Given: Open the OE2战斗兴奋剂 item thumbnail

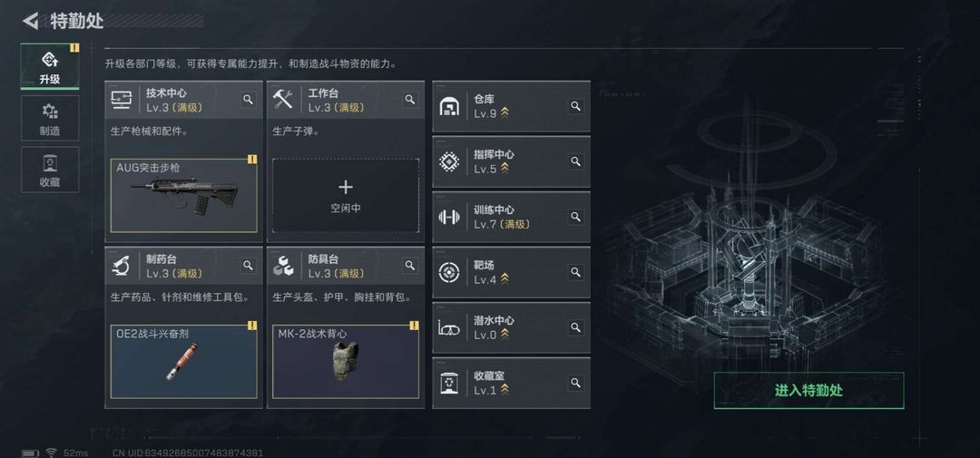Looking at the screenshot, I should click(x=183, y=361).
